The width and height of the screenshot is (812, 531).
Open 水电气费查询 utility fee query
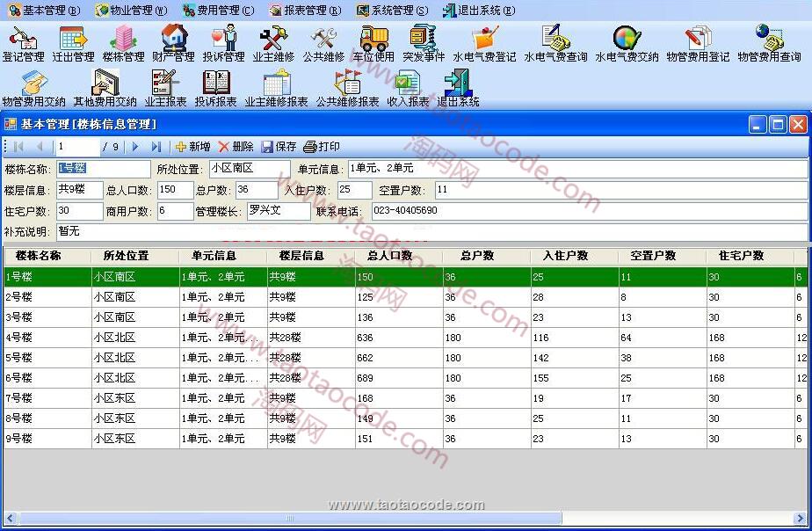555,43
